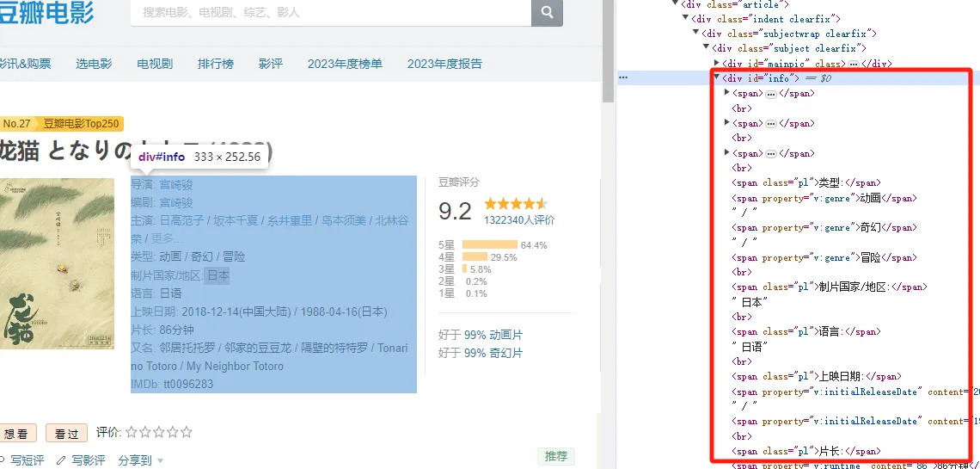The width and height of the screenshot is (980, 469).
Task: Click the 豆瓣电影Top250 badge link
Action: (81, 124)
